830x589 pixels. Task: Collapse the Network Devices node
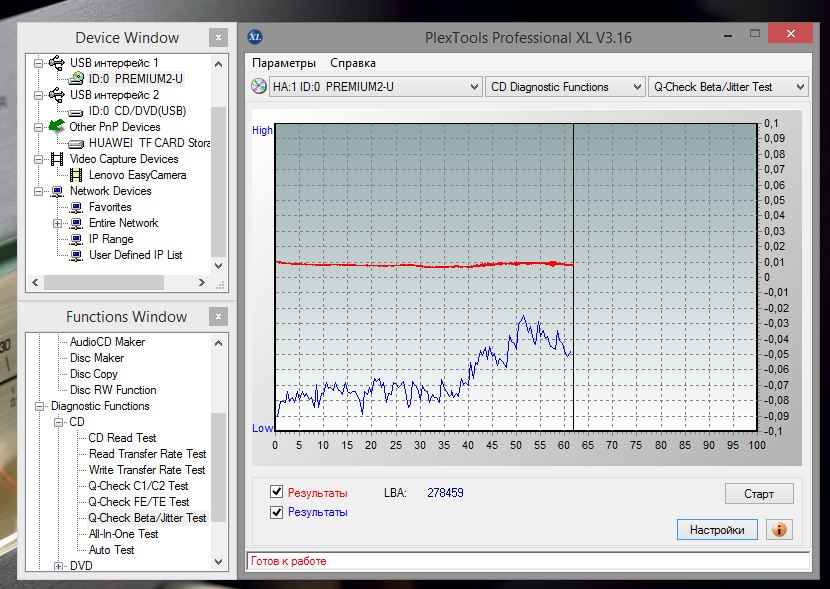(x=39, y=191)
